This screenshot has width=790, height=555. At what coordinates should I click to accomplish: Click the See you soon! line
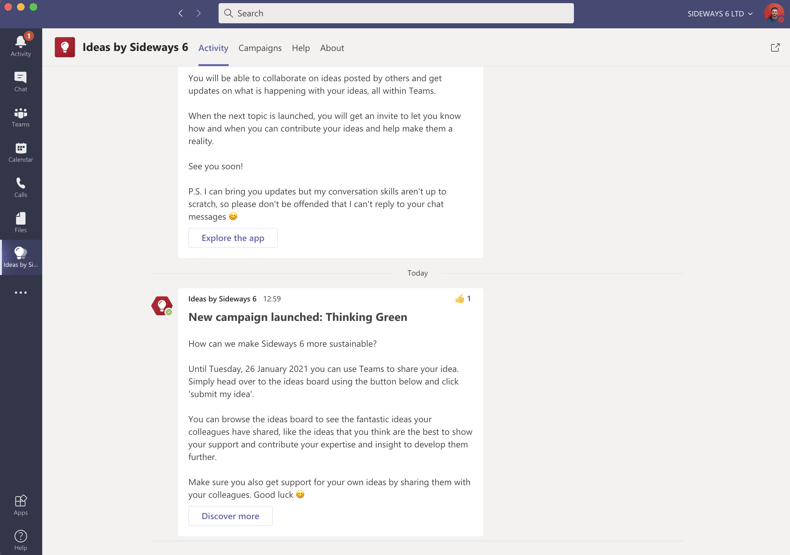216,166
